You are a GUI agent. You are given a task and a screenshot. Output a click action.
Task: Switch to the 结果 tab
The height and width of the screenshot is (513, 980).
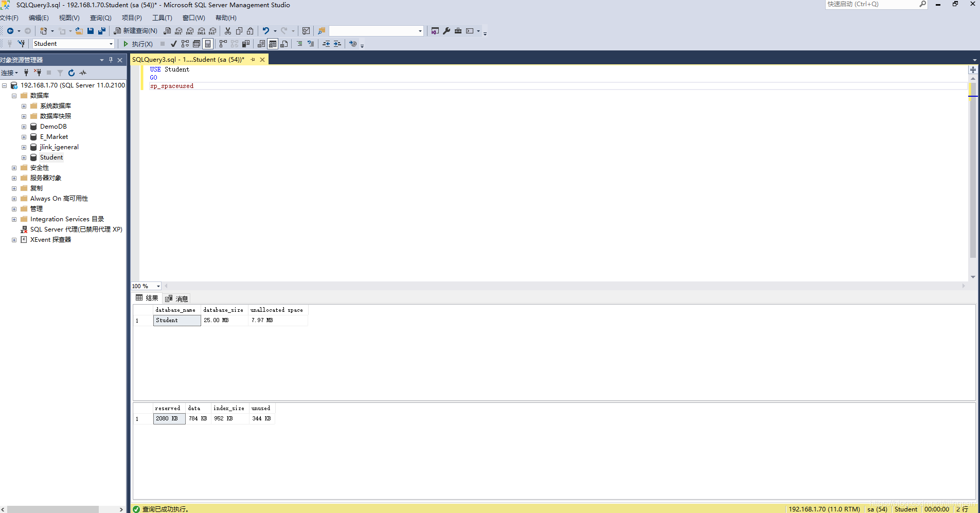(x=147, y=298)
